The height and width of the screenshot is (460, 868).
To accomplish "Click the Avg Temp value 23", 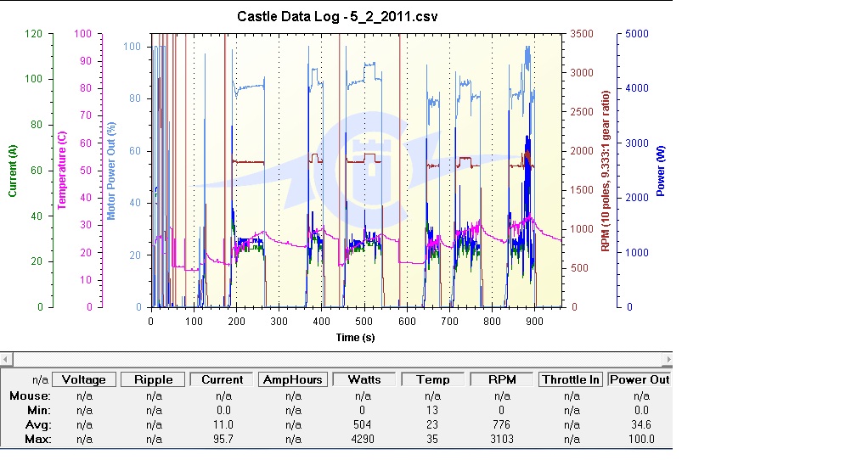I will [x=432, y=424].
